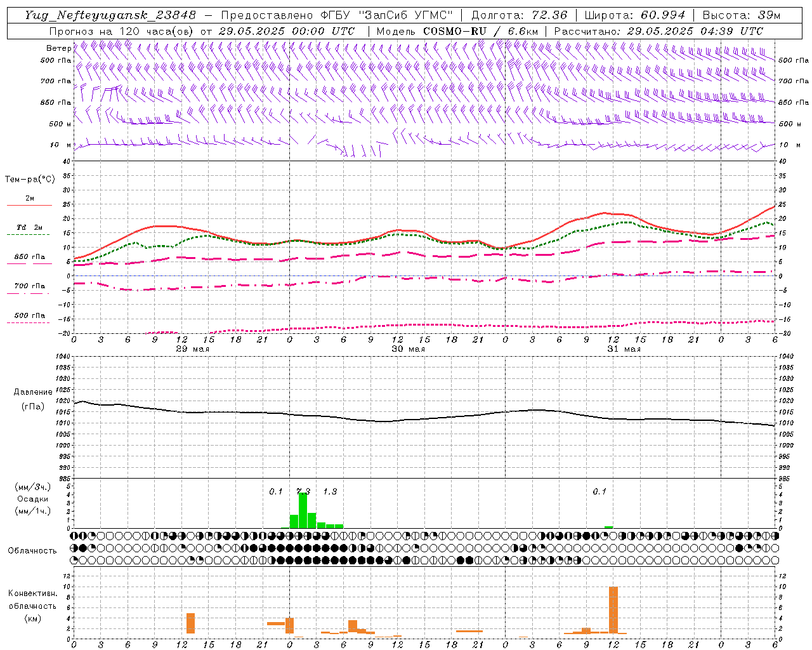Select the 'Прогноз на 120 часа(ов)' forecast text
This screenshot has height=650, width=812.
122,31
